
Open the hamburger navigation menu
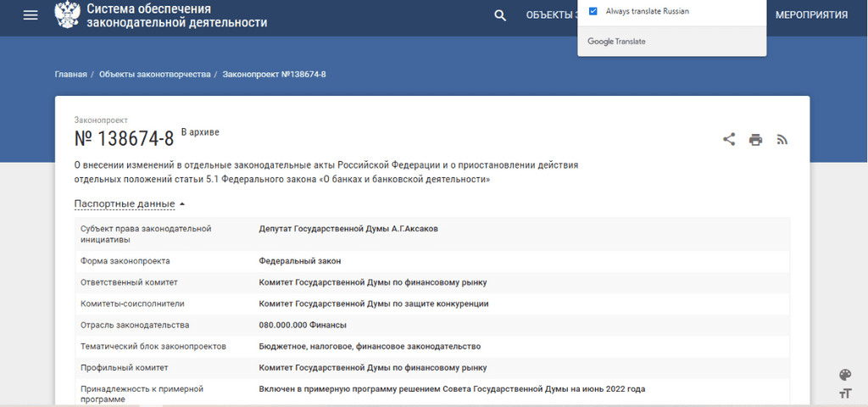pos(31,15)
